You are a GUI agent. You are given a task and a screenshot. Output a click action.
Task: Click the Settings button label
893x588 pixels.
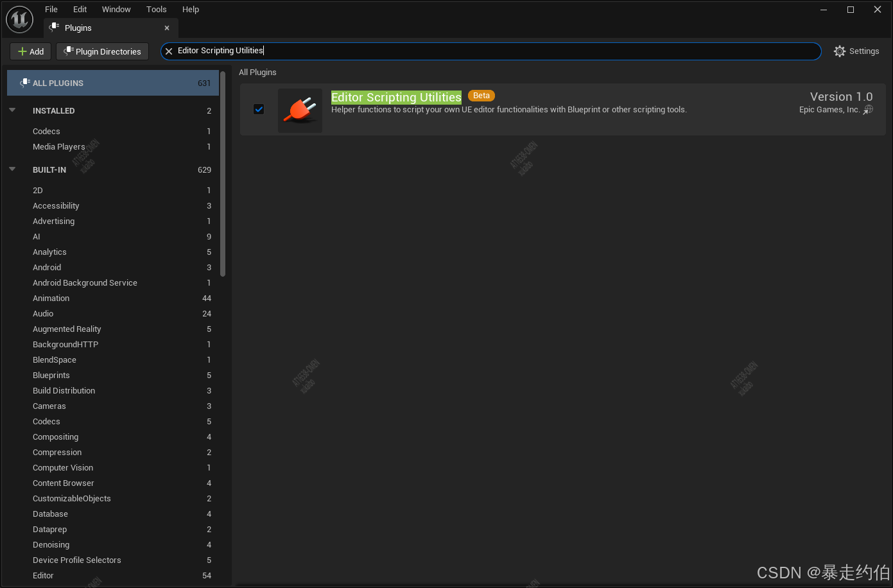point(864,51)
